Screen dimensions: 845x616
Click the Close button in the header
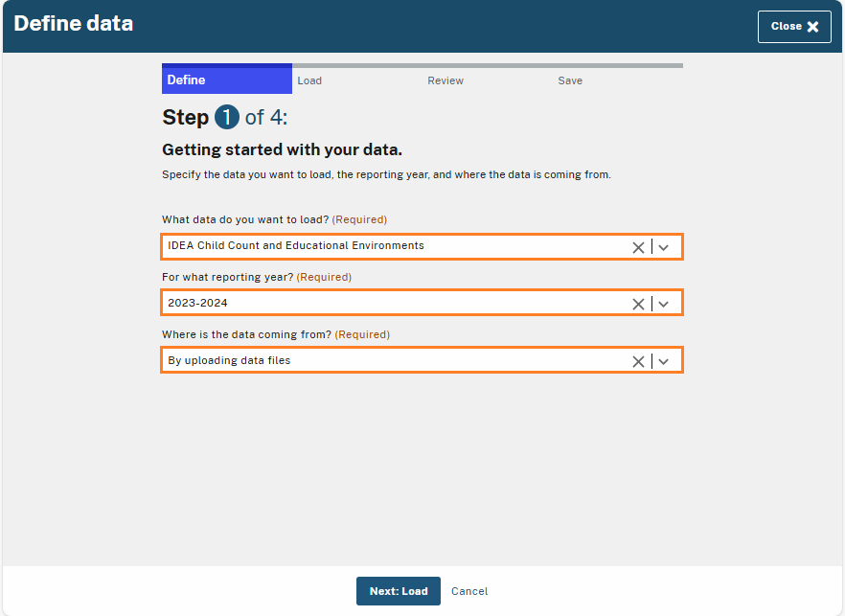[794, 27]
